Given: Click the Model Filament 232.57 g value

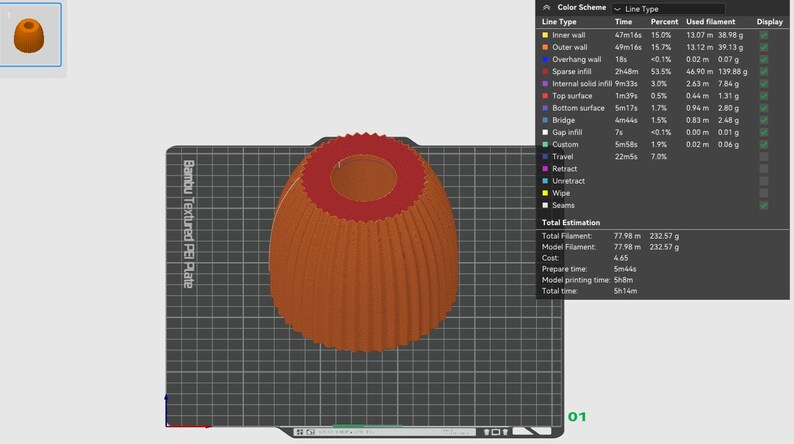Looking at the screenshot, I should click(x=664, y=247).
